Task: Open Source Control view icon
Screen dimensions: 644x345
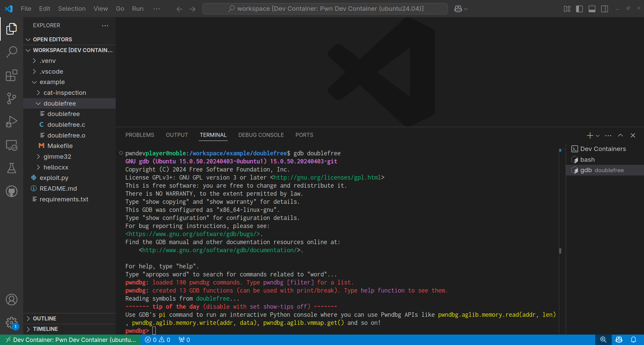Action: point(11,99)
